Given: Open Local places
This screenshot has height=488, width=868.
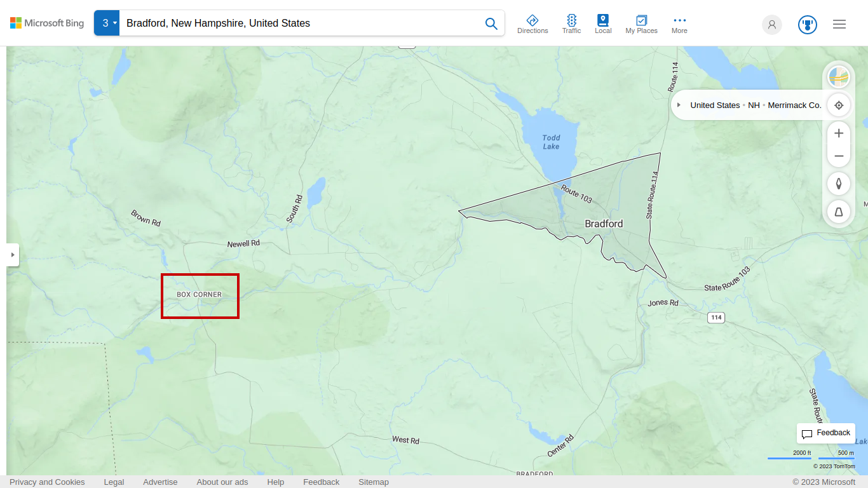Looking at the screenshot, I should pyautogui.click(x=603, y=24).
